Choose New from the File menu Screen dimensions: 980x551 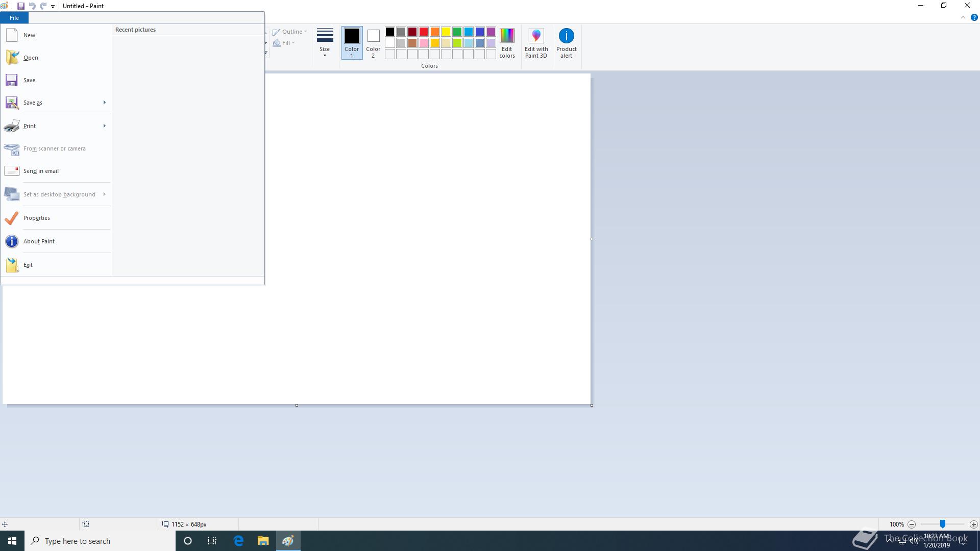click(x=56, y=35)
